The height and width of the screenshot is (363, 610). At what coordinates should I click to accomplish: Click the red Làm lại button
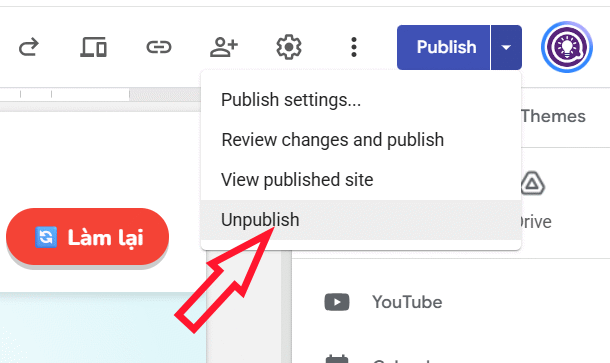pyautogui.click(x=88, y=237)
